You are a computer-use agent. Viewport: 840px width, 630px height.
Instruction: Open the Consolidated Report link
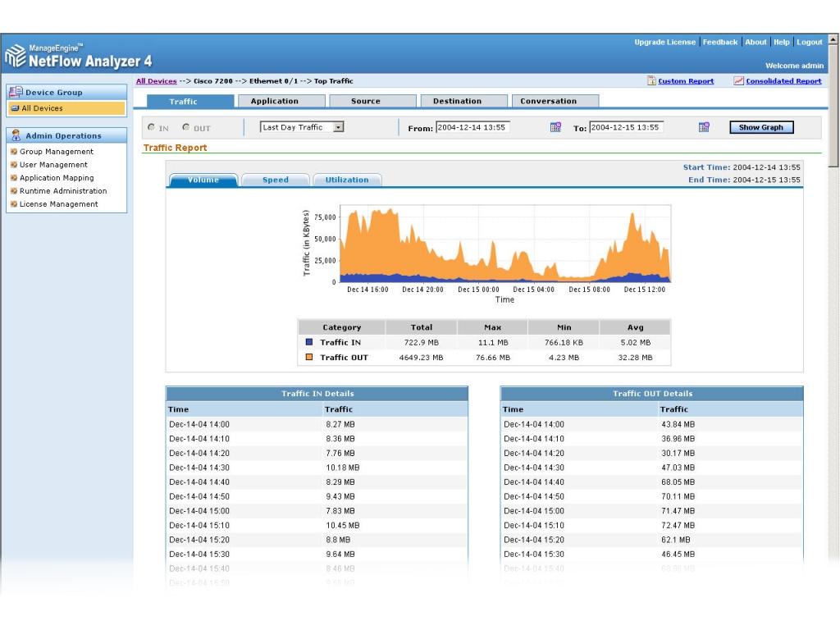coord(783,81)
